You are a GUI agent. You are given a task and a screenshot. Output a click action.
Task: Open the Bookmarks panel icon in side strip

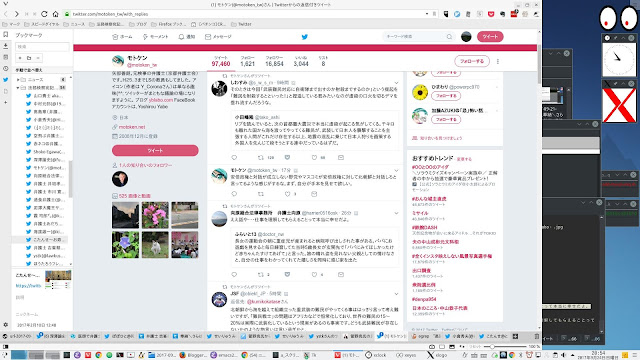pos(5,35)
